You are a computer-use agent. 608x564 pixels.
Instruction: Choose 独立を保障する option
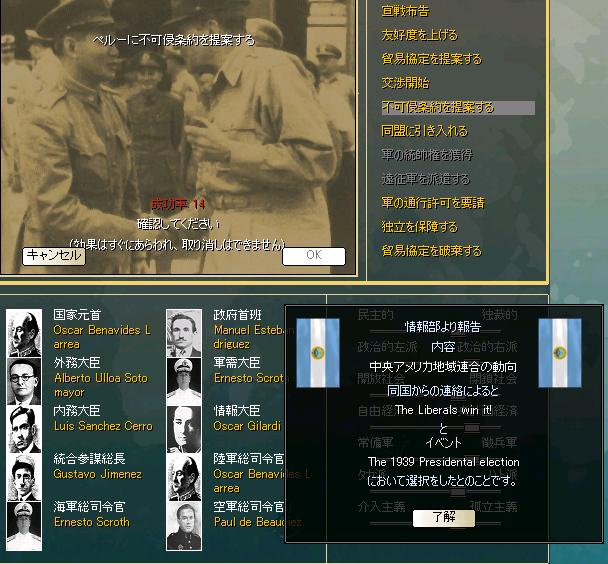[x=420, y=227]
